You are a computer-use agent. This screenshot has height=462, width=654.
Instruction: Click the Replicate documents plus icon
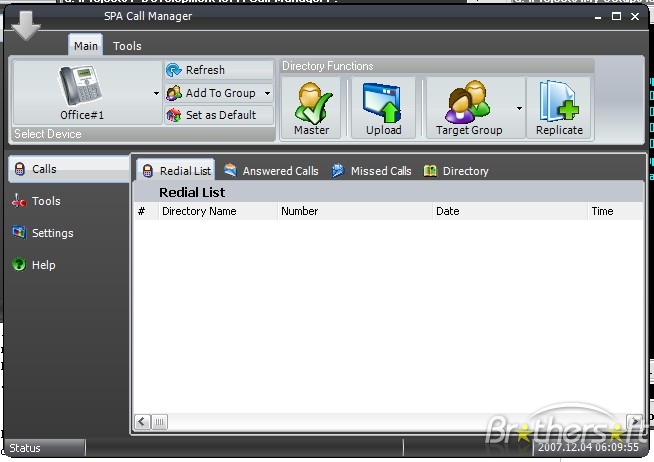coord(559,102)
